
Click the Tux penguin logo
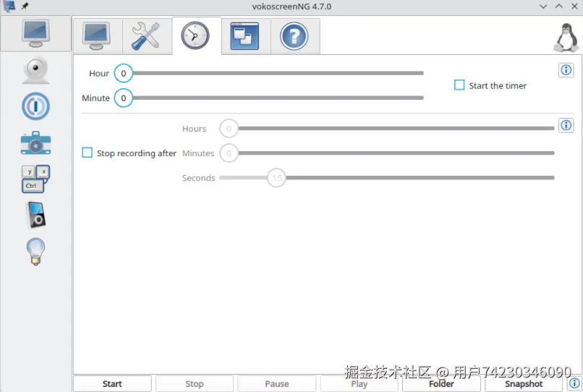[x=566, y=37]
